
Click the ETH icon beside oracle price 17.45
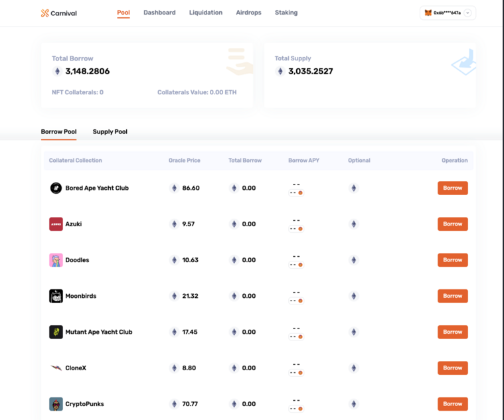174,332
